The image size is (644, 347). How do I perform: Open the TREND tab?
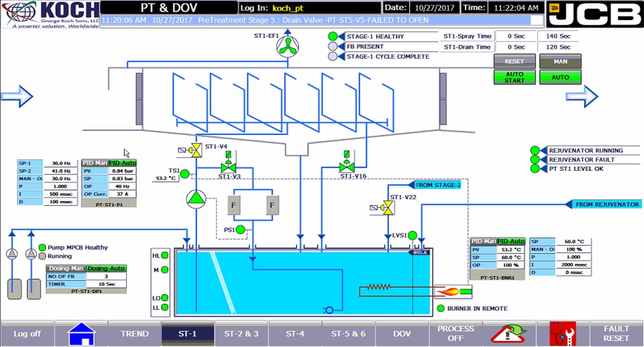point(134,334)
